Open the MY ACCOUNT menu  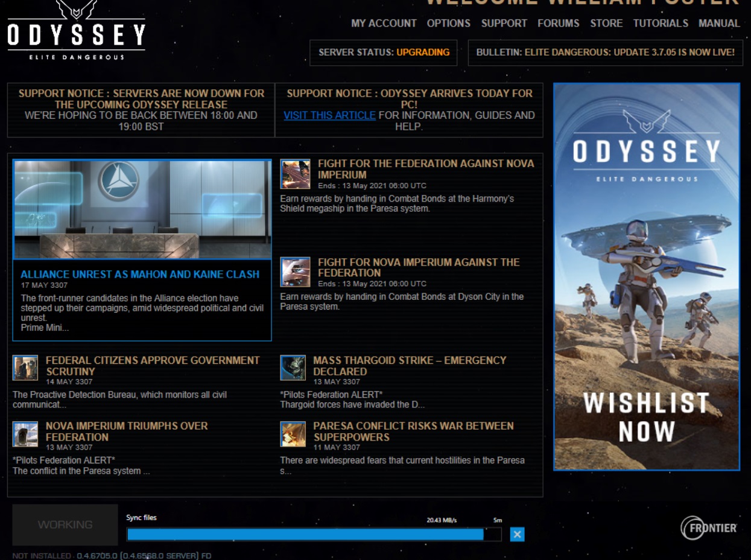coord(384,24)
